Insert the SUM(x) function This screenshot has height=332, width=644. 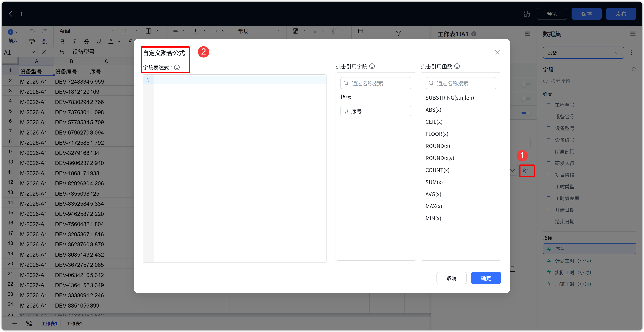[434, 182]
